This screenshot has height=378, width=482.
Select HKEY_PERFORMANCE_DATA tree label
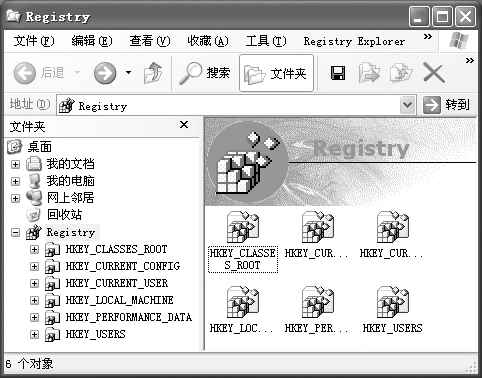(129, 317)
